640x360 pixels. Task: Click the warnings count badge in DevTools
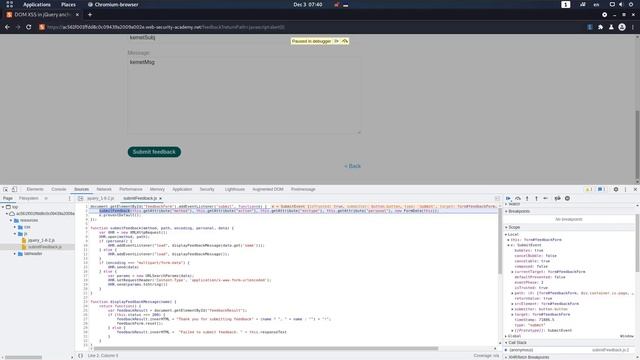(x=588, y=189)
